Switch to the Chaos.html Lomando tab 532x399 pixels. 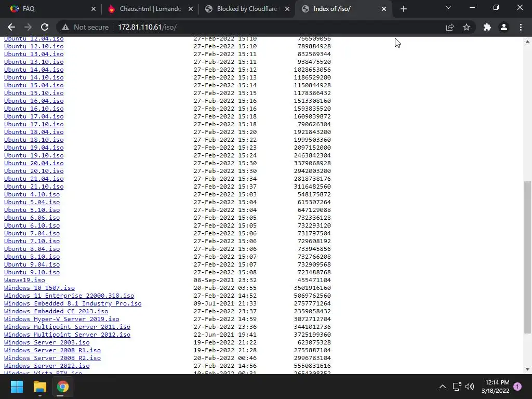(150, 9)
